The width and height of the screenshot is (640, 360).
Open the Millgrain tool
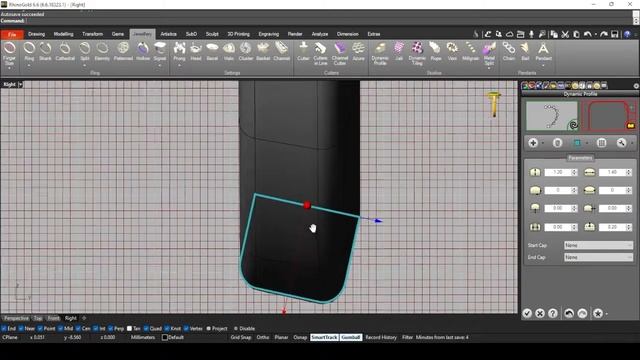click(x=470, y=52)
